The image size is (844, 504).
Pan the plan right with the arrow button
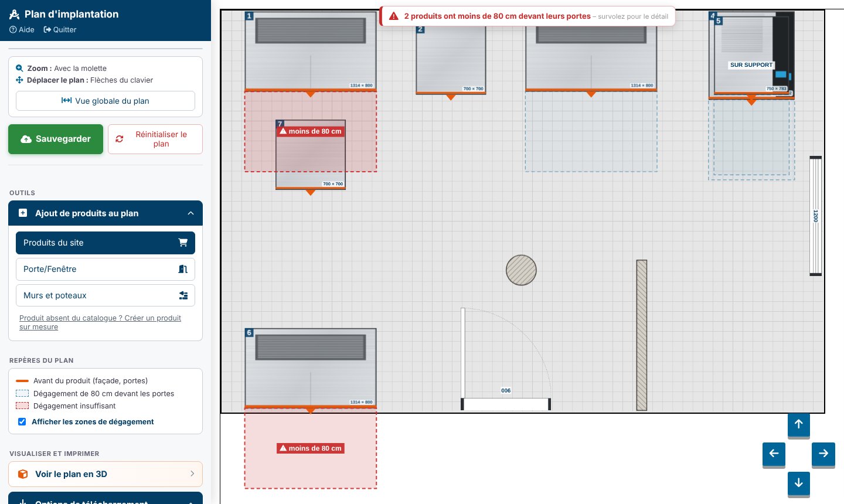[x=823, y=454]
